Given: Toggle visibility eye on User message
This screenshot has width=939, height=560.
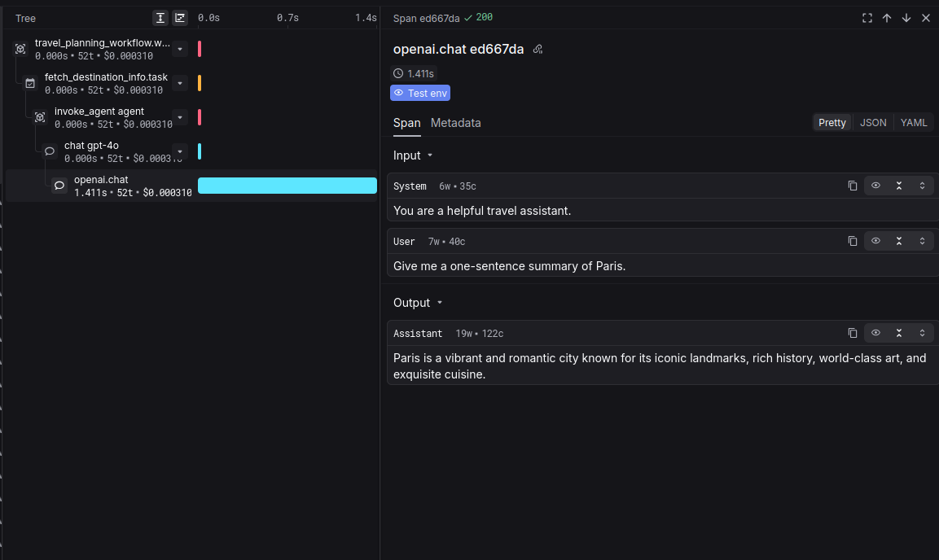Looking at the screenshot, I should pos(875,241).
